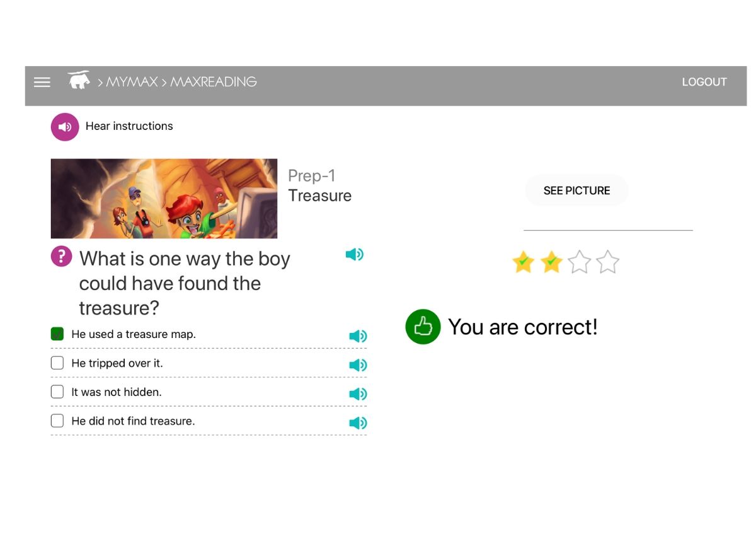This screenshot has width=756, height=536.
Task: Open the hamburger menu
Action: [42, 82]
